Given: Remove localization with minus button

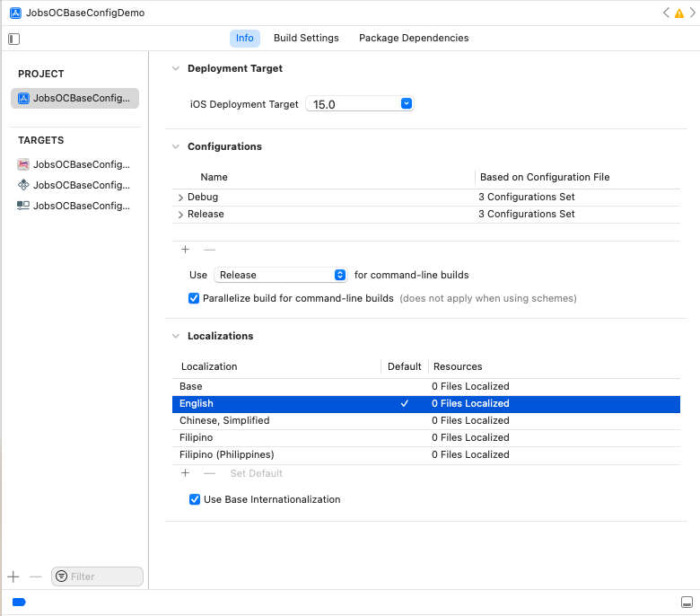Looking at the screenshot, I should coord(209,473).
